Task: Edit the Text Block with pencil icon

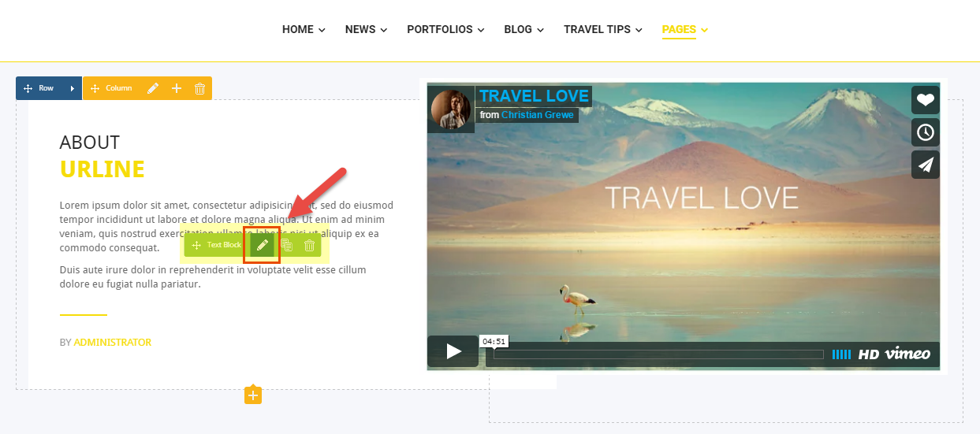Action: 262,245
